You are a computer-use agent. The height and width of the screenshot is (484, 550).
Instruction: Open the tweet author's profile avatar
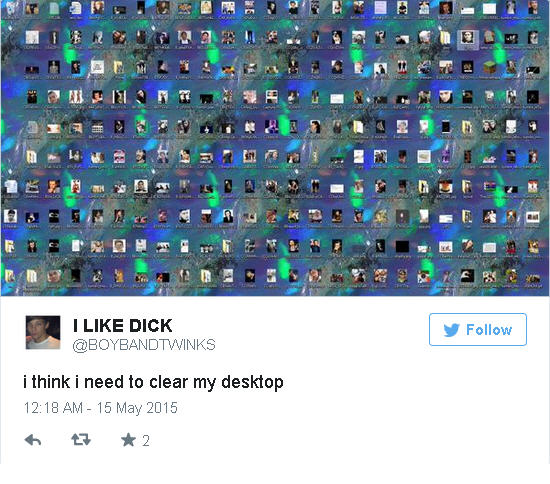43,332
